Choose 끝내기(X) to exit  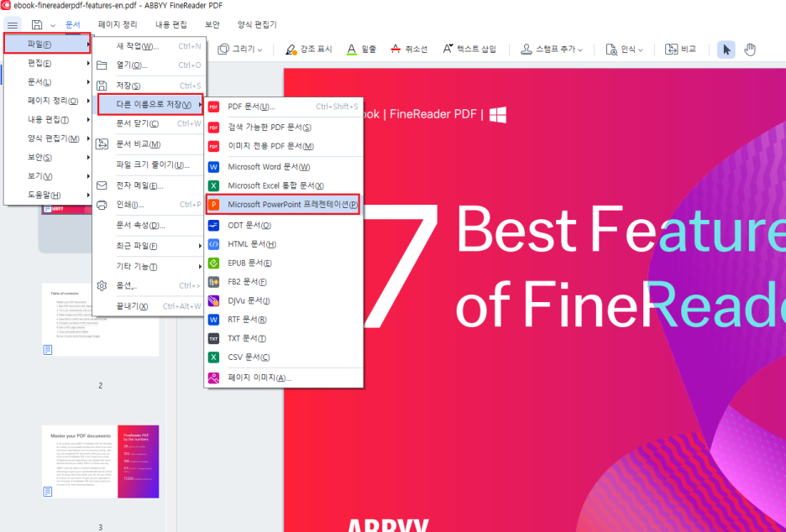click(x=149, y=306)
